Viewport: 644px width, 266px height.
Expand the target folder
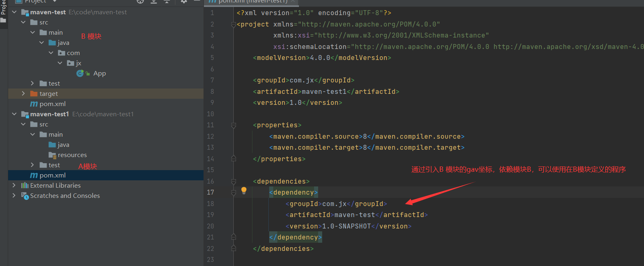pyautogui.click(x=23, y=94)
